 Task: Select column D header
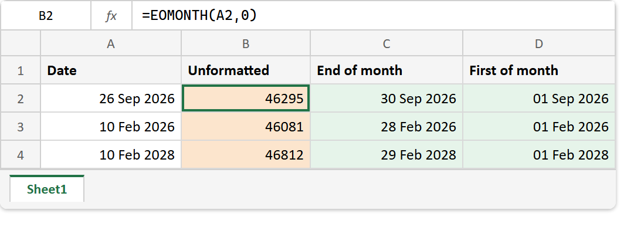[539, 44]
